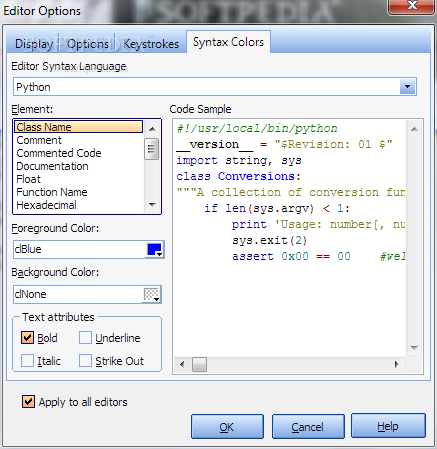Click the print 'Usage: number' line
The image size is (437, 449).
coord(318,224)
